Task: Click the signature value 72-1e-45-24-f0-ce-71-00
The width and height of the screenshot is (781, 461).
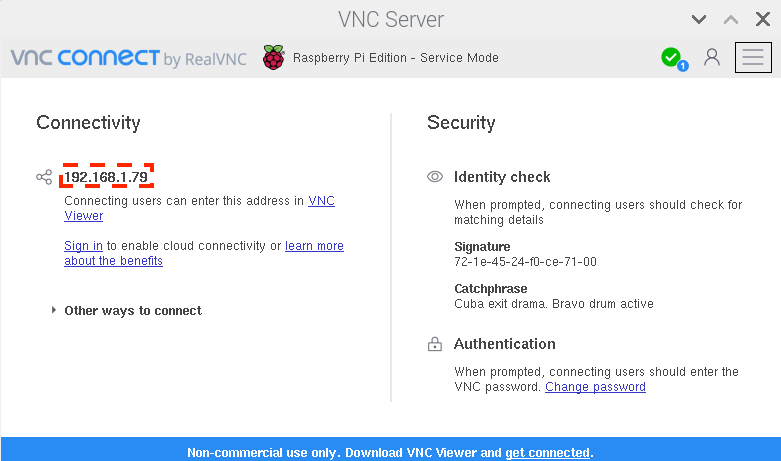Action: [x=525, y=262]
